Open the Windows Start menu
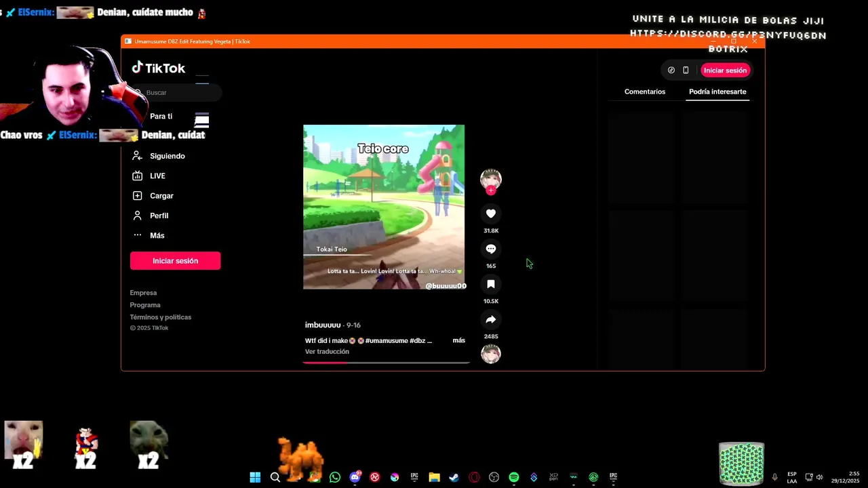Image resolution: width=868 pixels, height=488 pixels. click(x=255, y=477)
